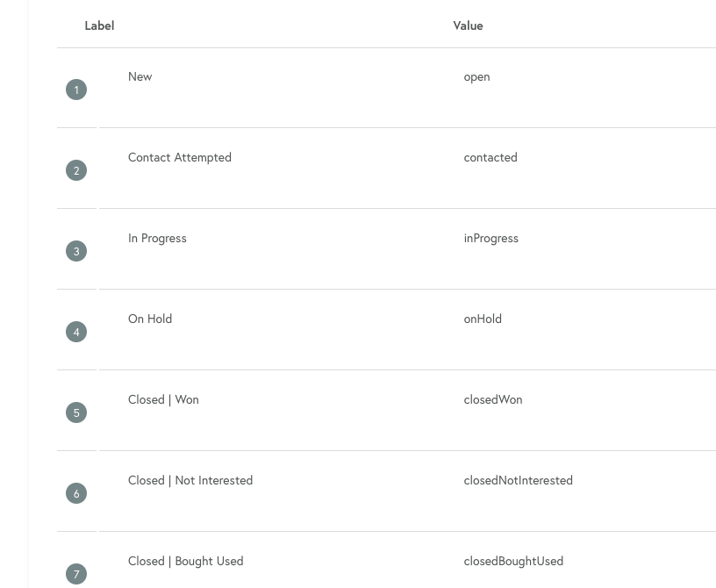Click the closedWon value field
Screen dimensions: 716x588
[x=493, y=399]
